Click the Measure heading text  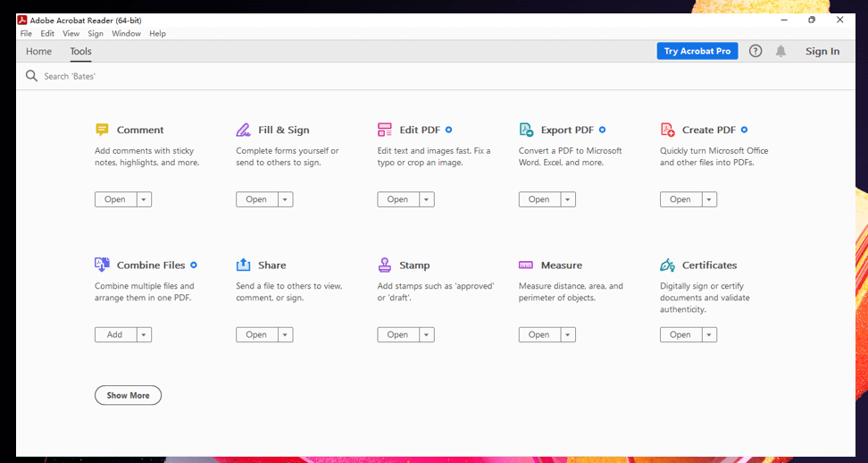click(x=562, y=265)
